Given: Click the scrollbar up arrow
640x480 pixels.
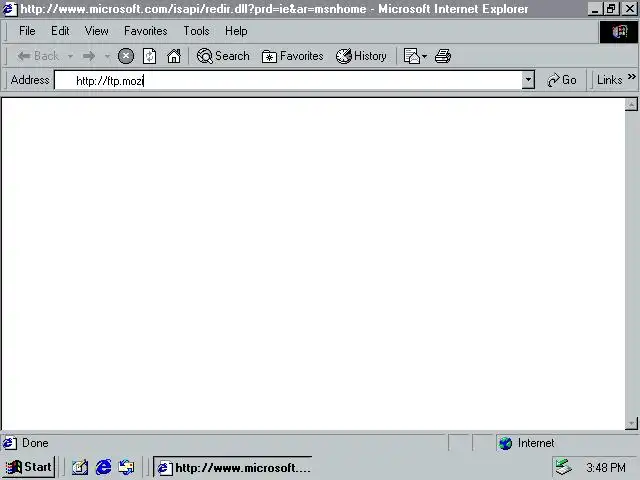Looking at the screenshot, I should tap(631, 104).
